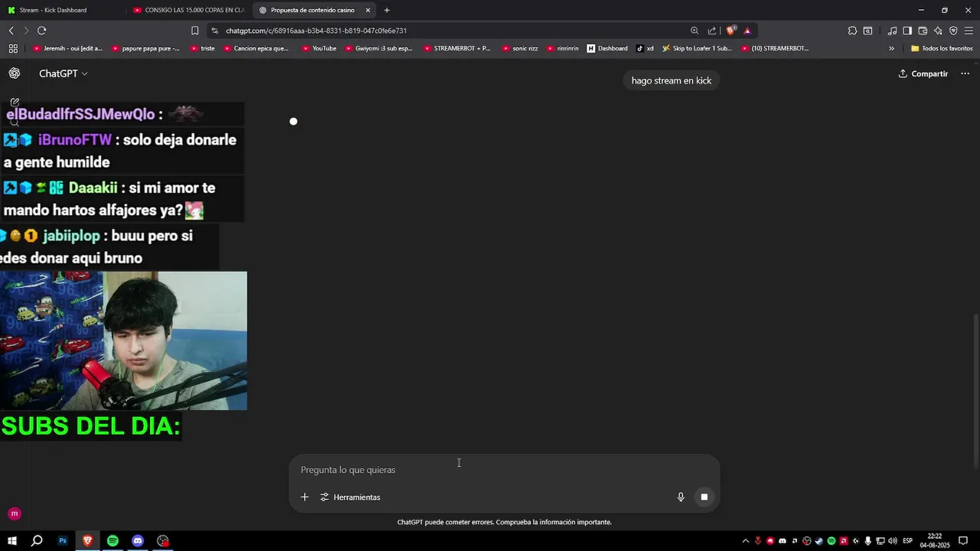980x551 pixels.
Task: Click the ChatGPT logo in the sidebar
Action: coord(15,73)
